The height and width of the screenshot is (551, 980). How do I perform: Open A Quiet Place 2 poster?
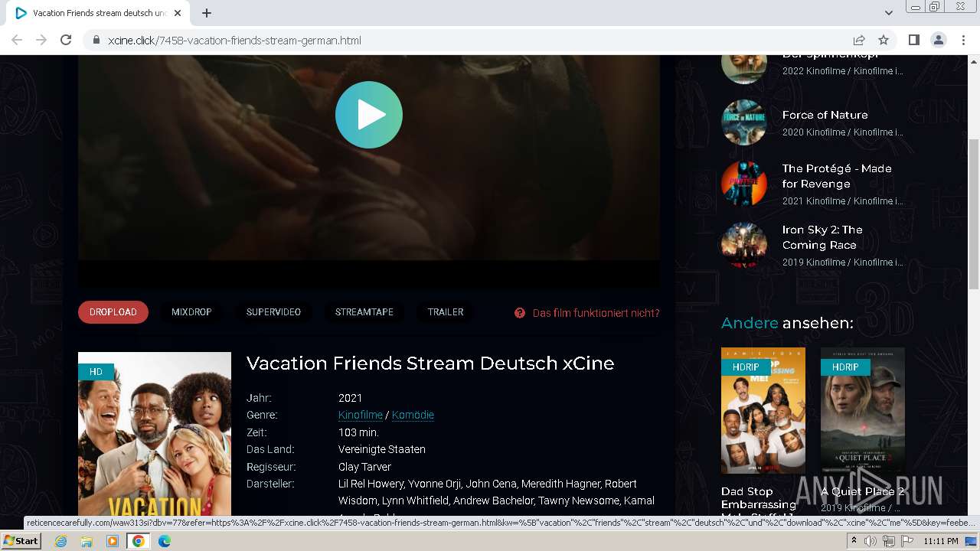863,411
